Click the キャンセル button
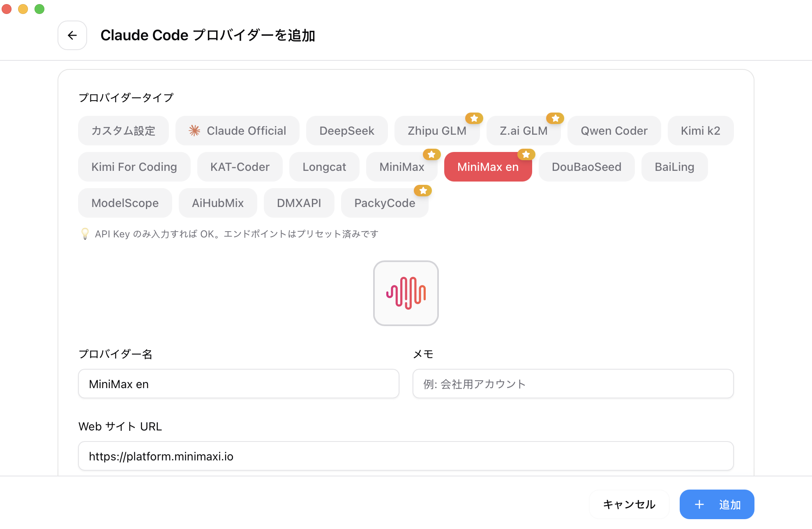 coord(629,504)
